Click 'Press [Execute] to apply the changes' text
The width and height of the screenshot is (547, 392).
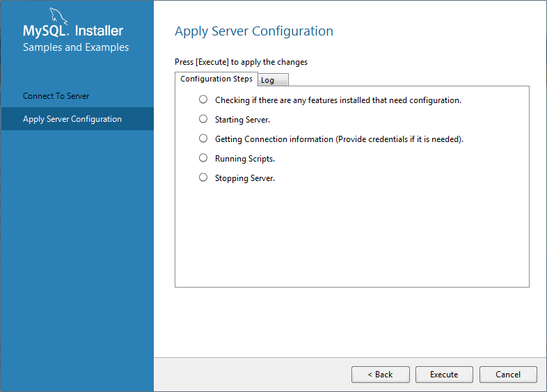(241, 62)
